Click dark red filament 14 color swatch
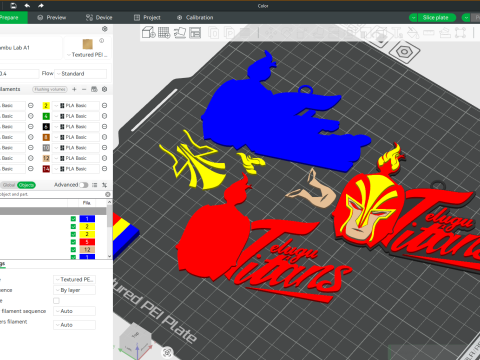Screen dimensions: 480x360 pyautogui.click(x=46, y=169)
